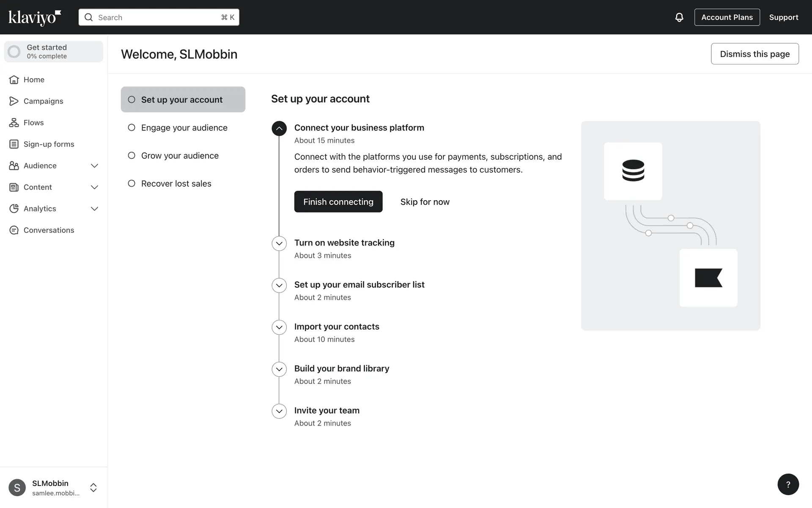Expand the Turn on website tracking step

(x=279, y=243)
